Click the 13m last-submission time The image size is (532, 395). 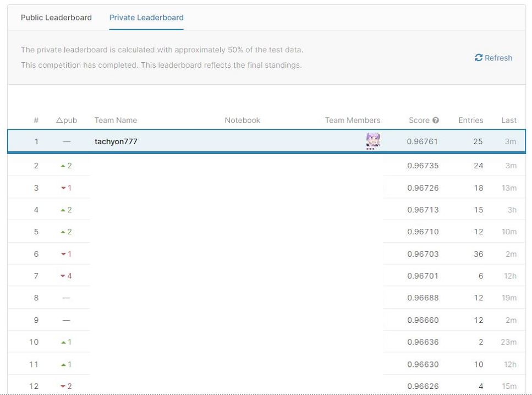(x=509, y=188)
